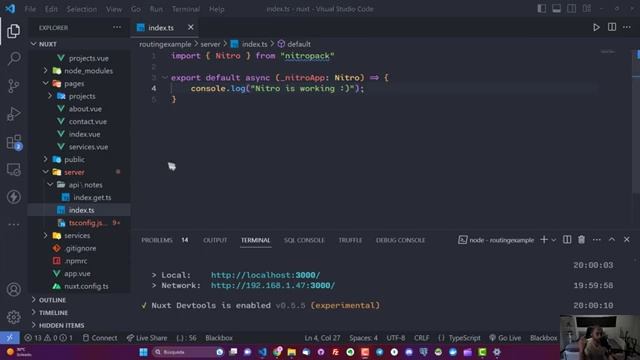Viewport: 640px width, 360px height.
Task: Open the Terminal menu
Action: pyautogui.click(x=186, y=9)
